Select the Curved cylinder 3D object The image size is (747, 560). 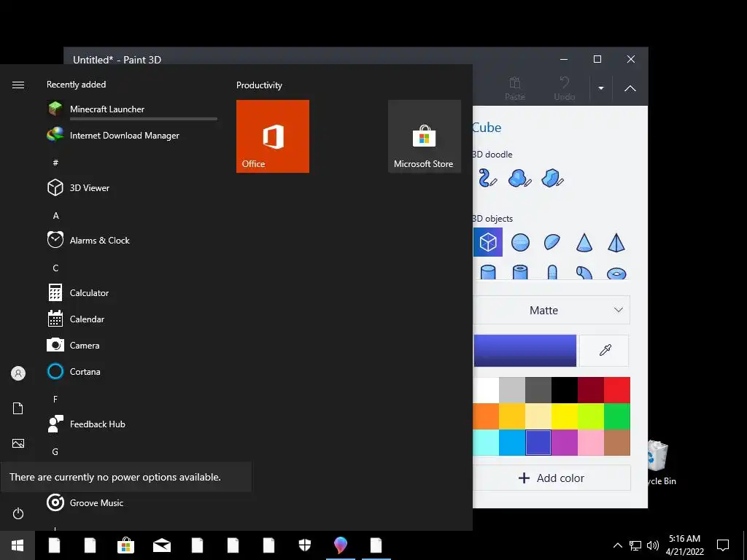coord(584,273)
